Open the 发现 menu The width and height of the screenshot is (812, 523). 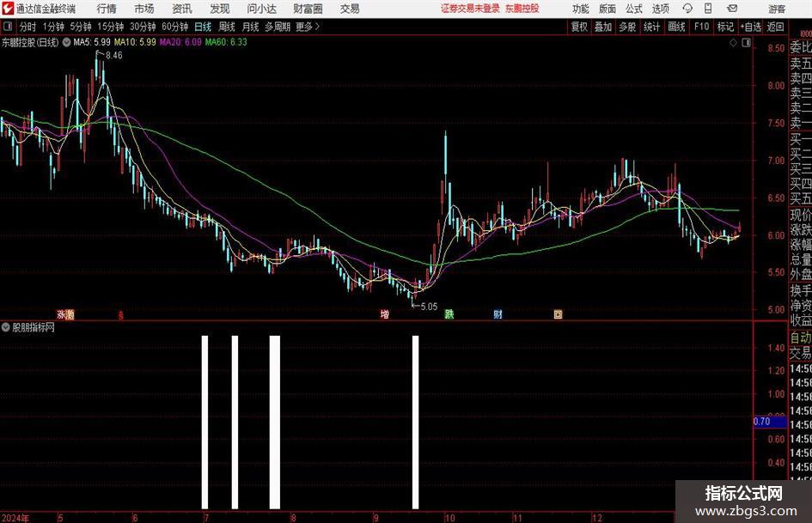pyautogui.click(x=220, y=9)
